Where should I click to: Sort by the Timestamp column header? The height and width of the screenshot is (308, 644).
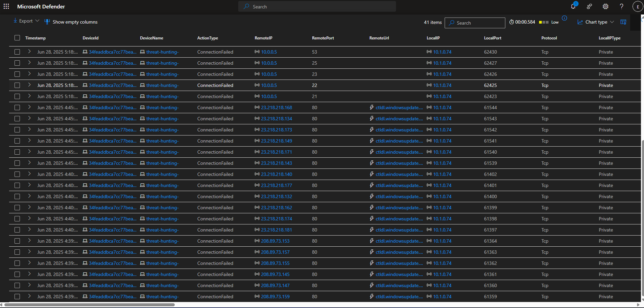point(35,38)
